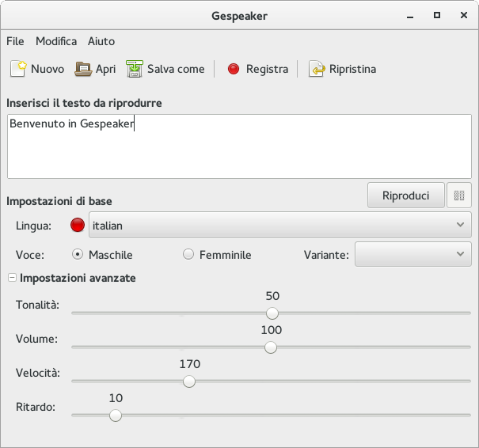Open the Aiuto menu
Screen dimensions: 479x448
pyautogui.click(x=101, y=41)
